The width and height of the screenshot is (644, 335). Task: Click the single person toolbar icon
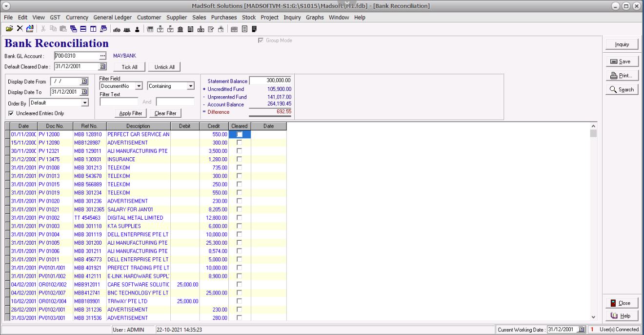click(x=137, y=29)
